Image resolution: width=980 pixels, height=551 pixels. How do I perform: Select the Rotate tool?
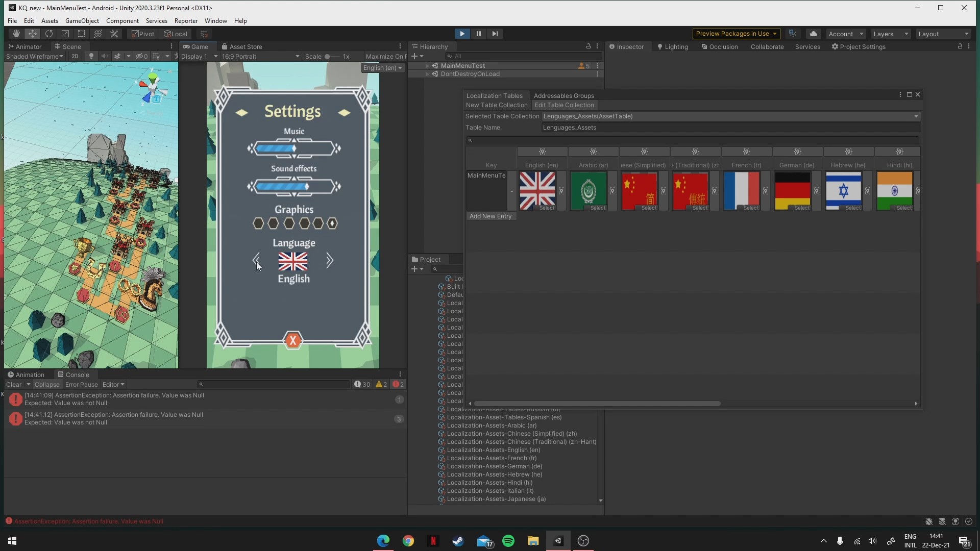[x=49, y=34]
